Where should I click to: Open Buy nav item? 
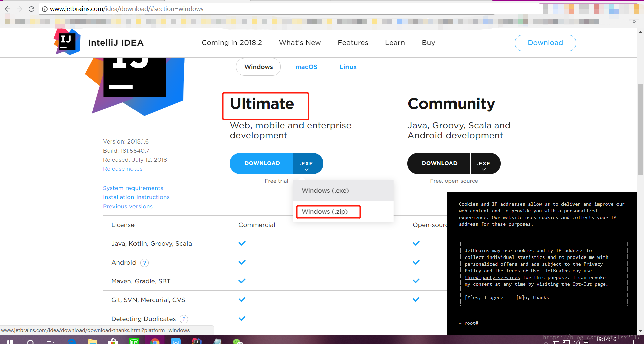(x=428, y=43)
